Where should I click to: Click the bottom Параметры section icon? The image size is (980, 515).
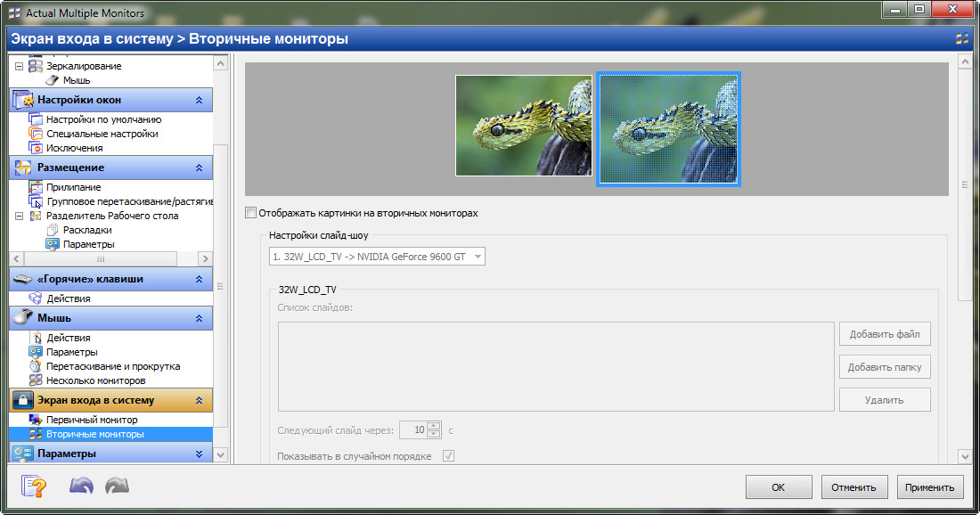coord(23,454)
